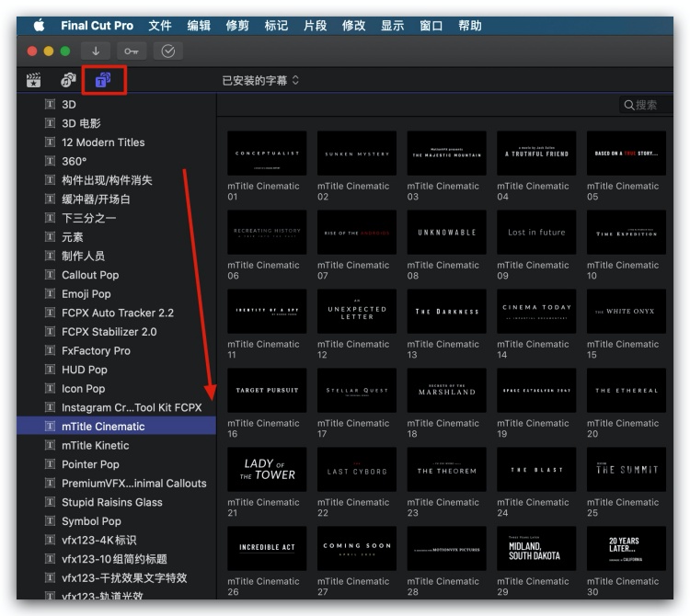Click the title icon beside 360°
This screenshot has width=690, height=616.
tap(51, 161)
